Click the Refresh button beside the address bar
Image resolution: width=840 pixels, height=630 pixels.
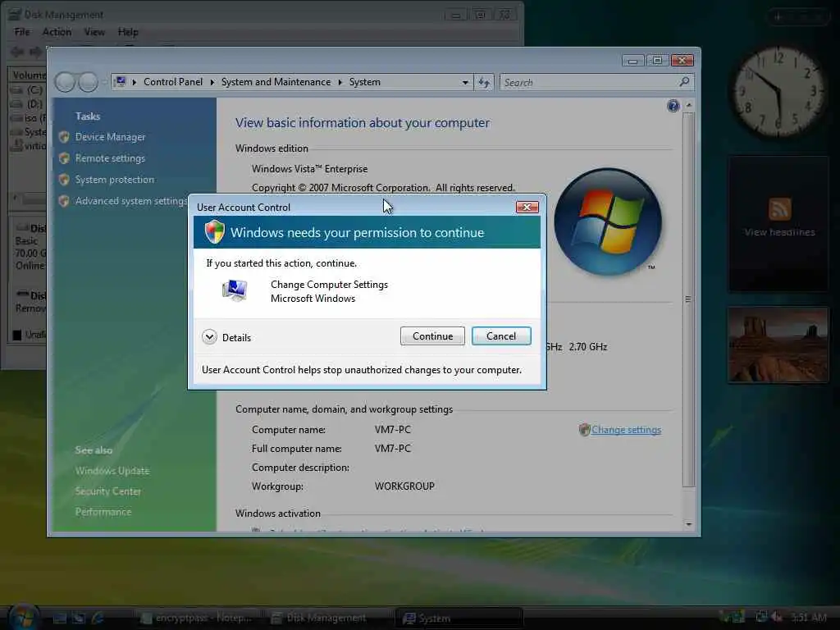[x=484, y=83]
